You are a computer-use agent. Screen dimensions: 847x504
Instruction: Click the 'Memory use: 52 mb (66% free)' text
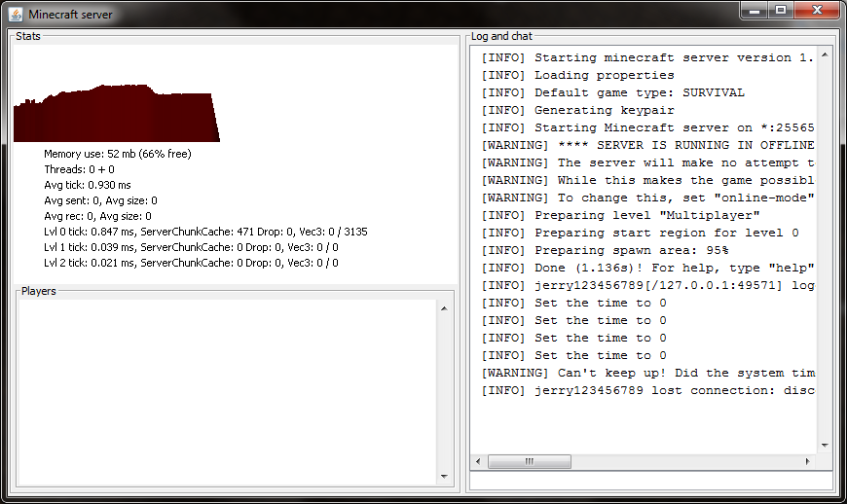pyautogui.click(x=118, y=154)
